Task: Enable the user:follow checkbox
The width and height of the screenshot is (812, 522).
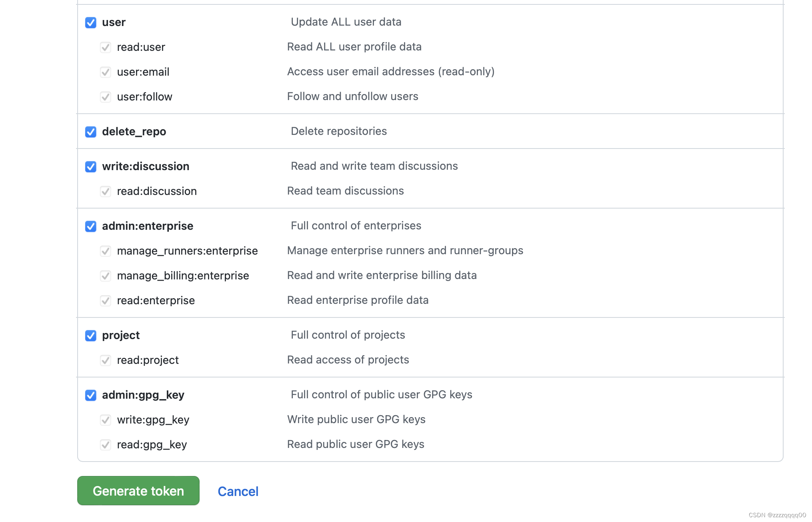Action: point(105,97)
